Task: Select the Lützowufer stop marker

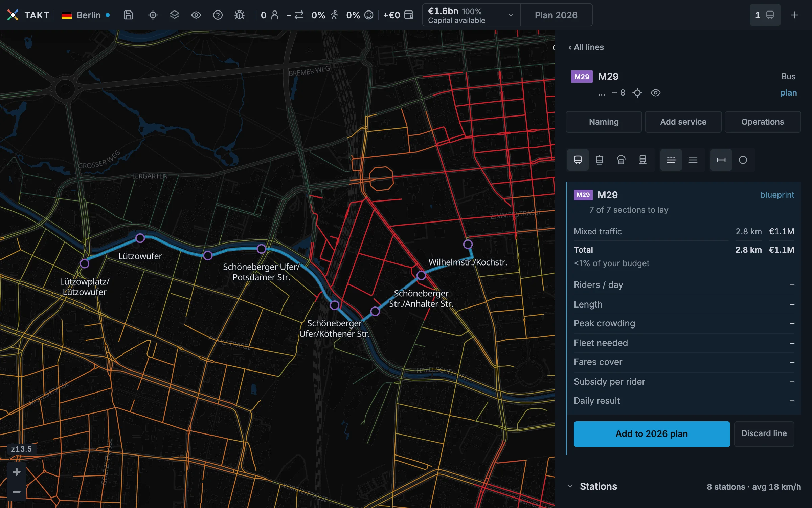Action: 140,238
